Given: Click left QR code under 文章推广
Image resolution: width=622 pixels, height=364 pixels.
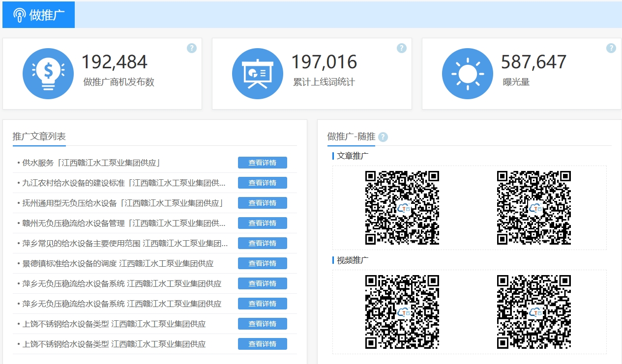Looking at the screenshot, I should (x=402, y=208).
